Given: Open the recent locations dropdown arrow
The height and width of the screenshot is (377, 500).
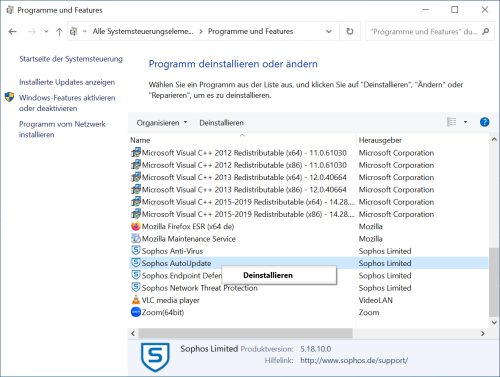Looking at the screenshot, I should pyautogui.click(x=46, y=32).
